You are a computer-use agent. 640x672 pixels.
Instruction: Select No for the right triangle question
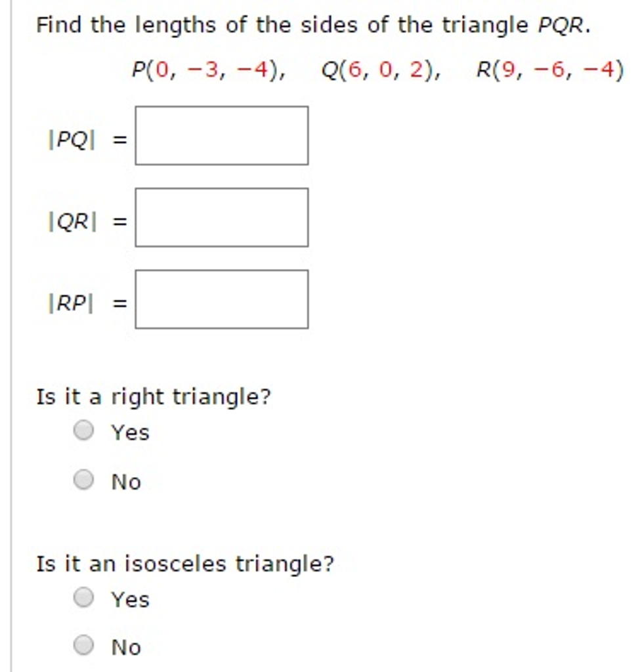(84, 478)
